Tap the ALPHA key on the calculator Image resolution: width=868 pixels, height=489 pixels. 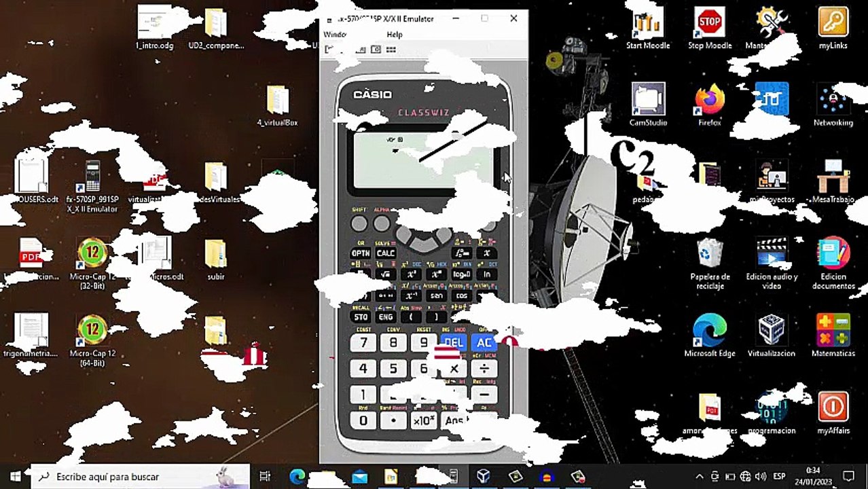[x=382, y=223]
